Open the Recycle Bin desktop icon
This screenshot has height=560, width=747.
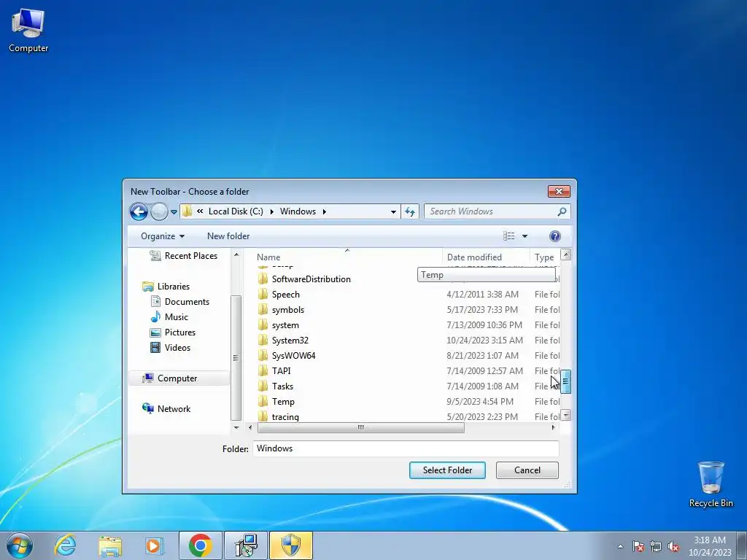(x=711, y=484)
